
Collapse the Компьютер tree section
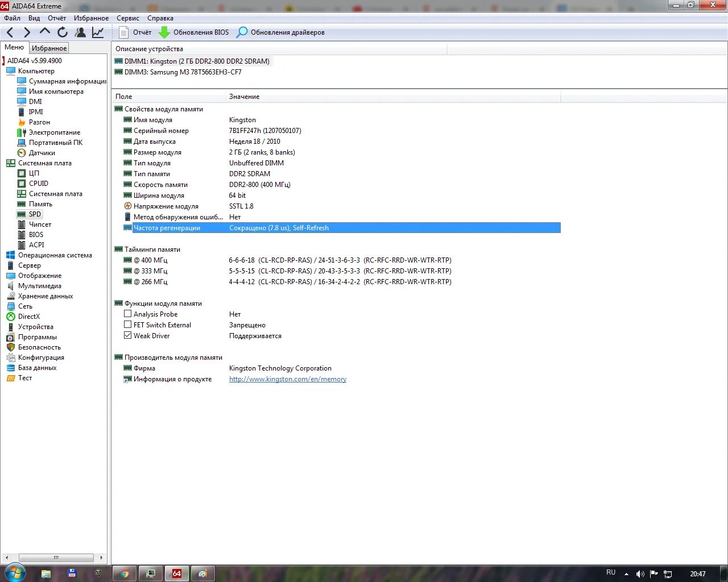(36, 71)
